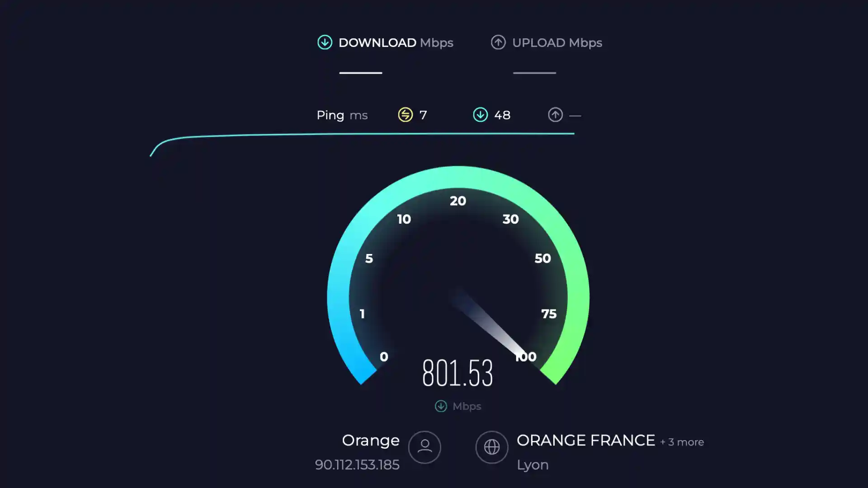The image size is (868, 488).
Task: Select the DOWNLOAD Mbps label
Action: pos(396,42)
